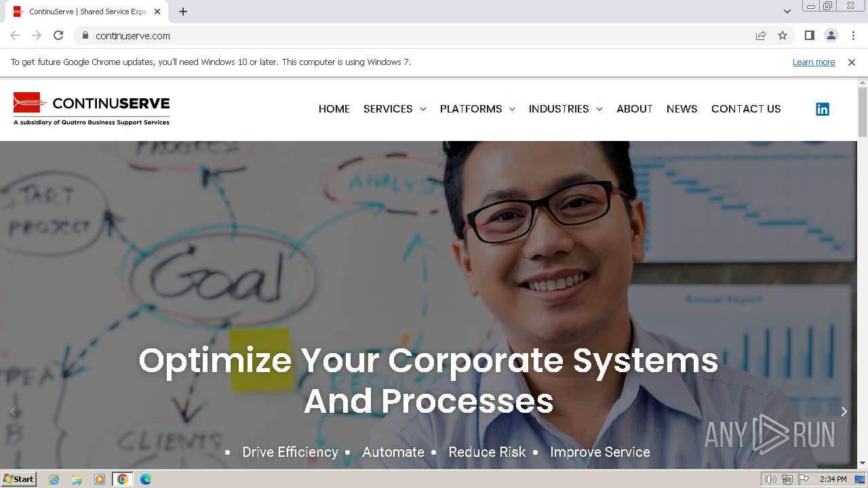Open the LinkedIn icon in the header

tap(822, 109)
